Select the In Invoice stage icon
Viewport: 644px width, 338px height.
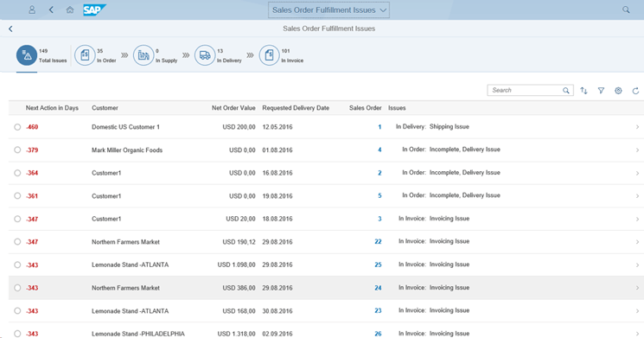(269, 55)
